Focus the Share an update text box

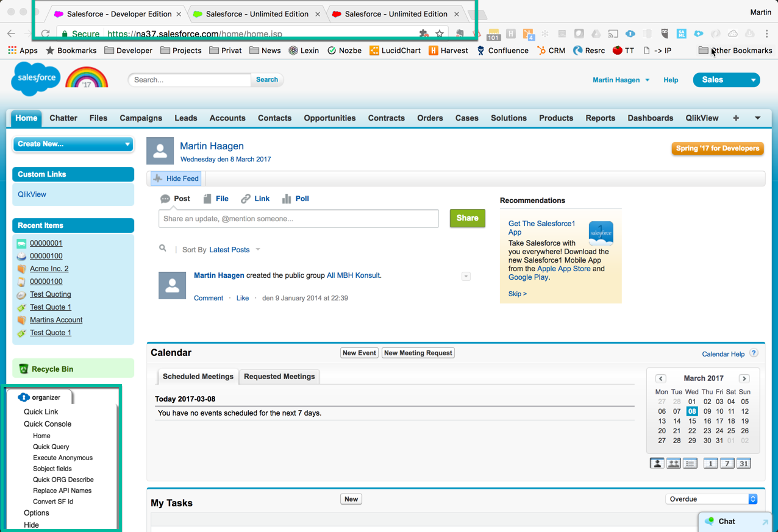(x=299, y=219)
